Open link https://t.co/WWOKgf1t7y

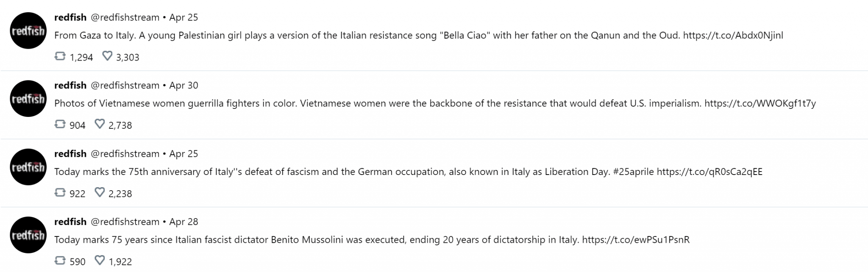click(x=760, y=103)
